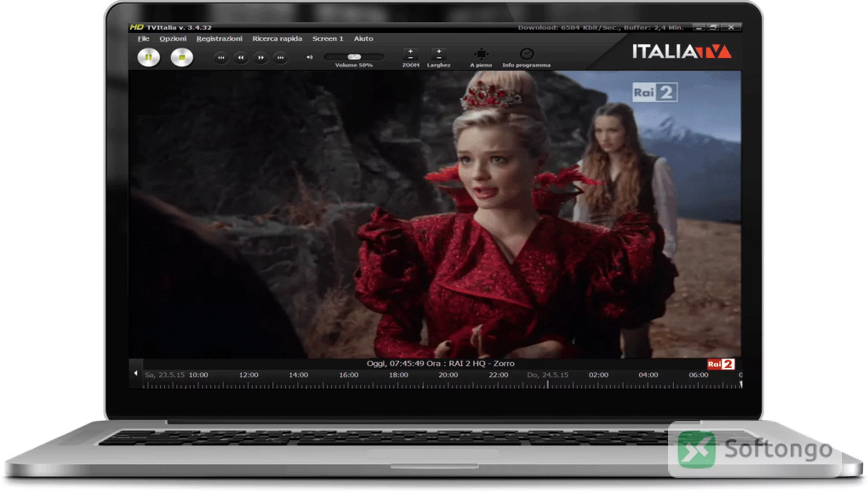
Task: Open the Opzioni menu
Action: click(173, 38)
